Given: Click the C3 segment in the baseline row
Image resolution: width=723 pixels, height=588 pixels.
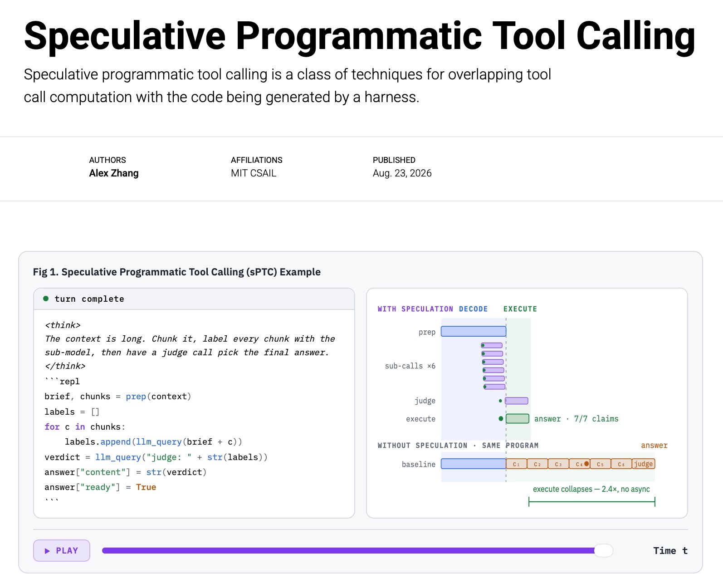Looking at the screenshot, I should pyautogui.click(x=558, y=464).
